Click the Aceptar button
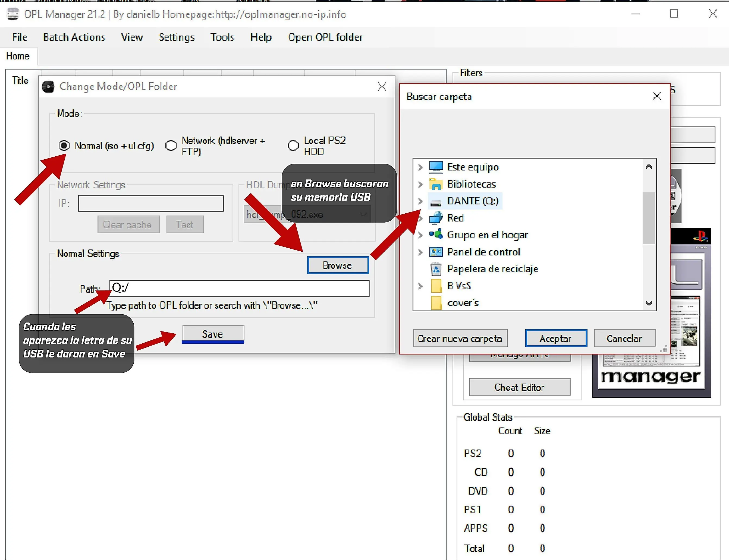This screenshot has width=729, height=560. 556,338
